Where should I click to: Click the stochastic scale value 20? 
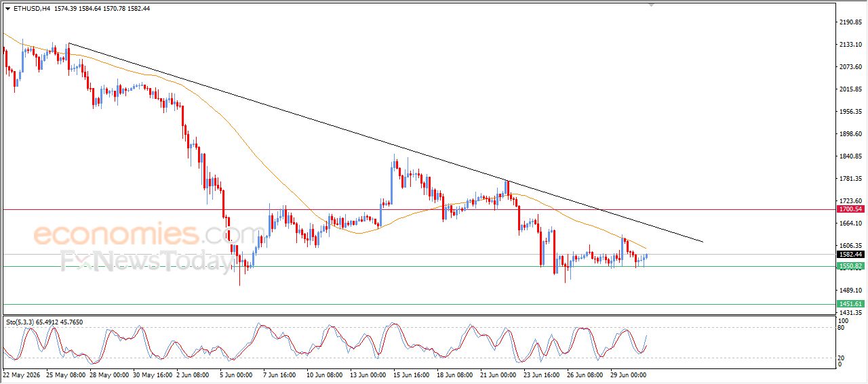pyautogui.click(x=842, y=357)
